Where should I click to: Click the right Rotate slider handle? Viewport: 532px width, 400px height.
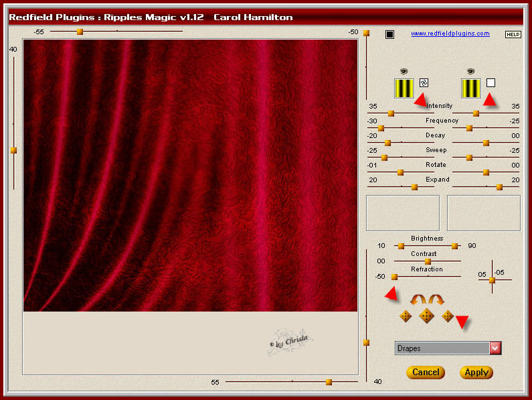click(486, 172)
